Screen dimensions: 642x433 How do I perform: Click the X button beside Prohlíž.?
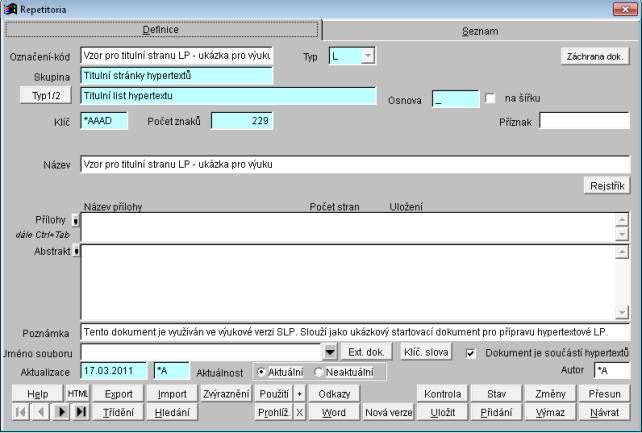click(x=299, y=412)
